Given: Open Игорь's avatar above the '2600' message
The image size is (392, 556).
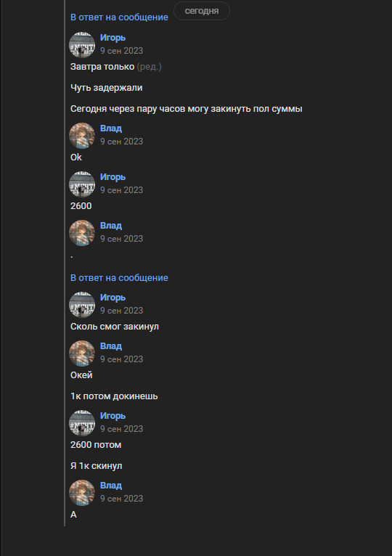Looking at the screenshot, I should [82, 184].
